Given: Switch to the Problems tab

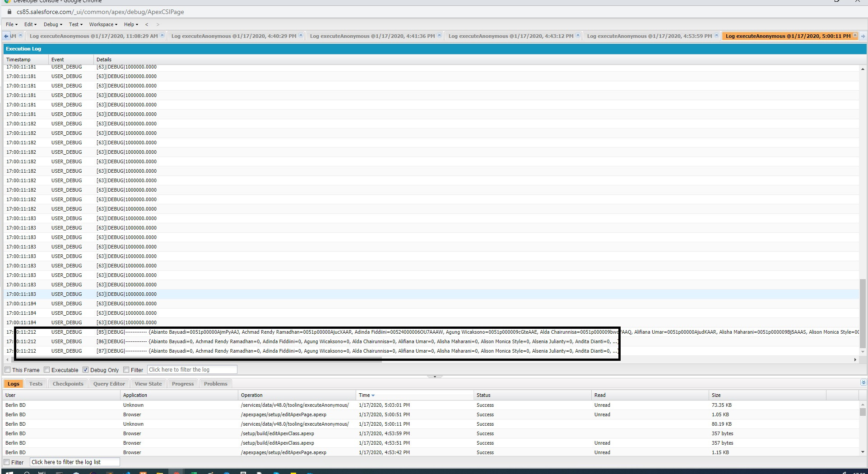Looking at the screenshot, I should pos(216,384).
